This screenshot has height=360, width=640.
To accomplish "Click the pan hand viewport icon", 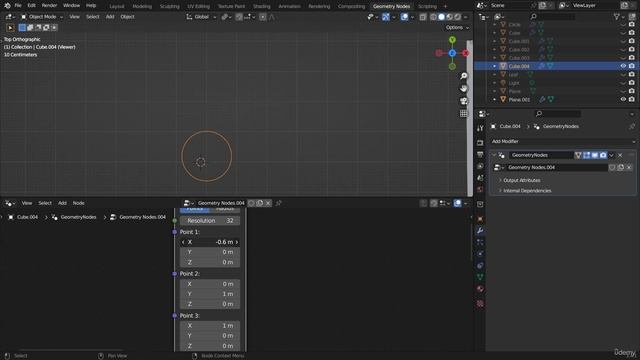I will 464,89.
